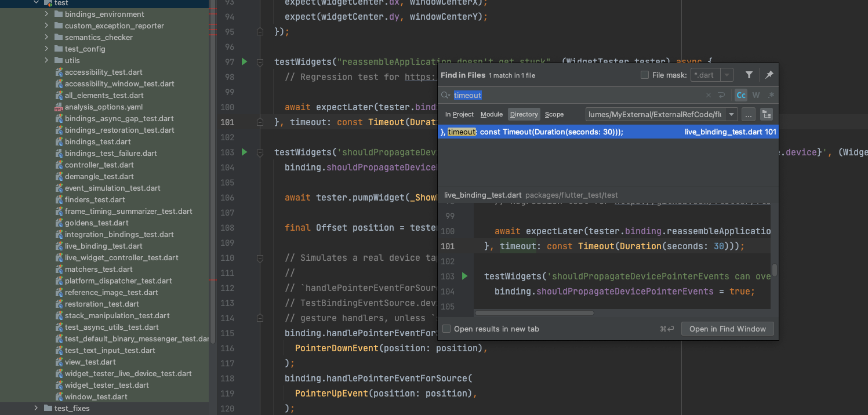Open widget_tester_test.dart file
Image resolution: width=868 pixels, height=415 pixels.
pos(107,385)
